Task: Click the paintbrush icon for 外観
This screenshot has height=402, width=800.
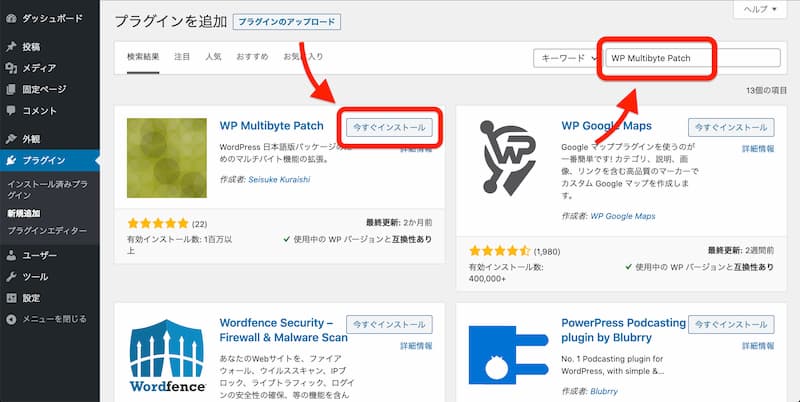Action: [x=11, y=139]
